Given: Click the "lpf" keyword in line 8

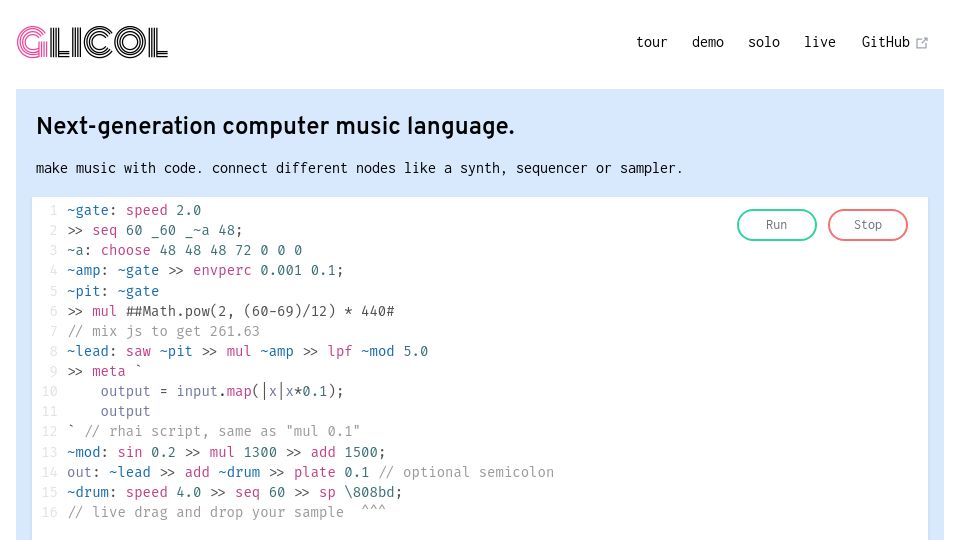Looking at the screenshot, I should (340, 351).
